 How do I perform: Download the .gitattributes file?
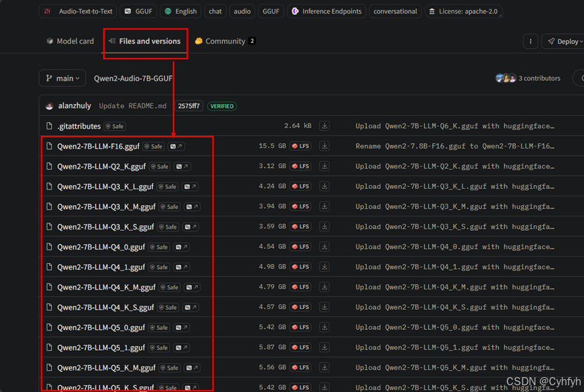324,125
